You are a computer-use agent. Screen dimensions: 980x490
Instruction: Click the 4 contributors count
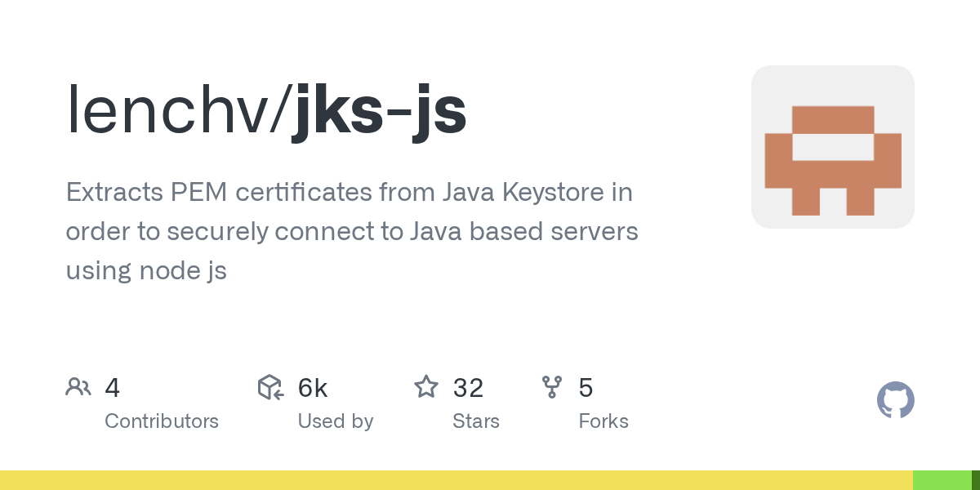click(112, 387)
